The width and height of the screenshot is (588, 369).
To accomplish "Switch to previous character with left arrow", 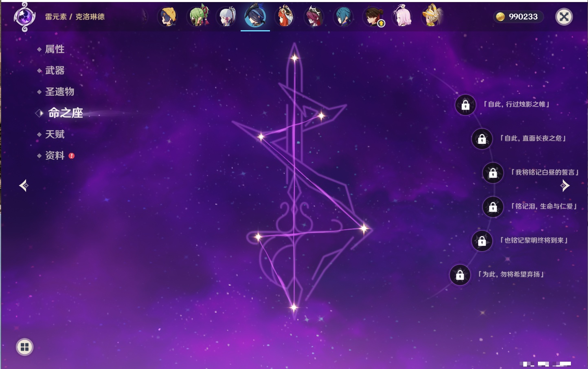I will (24, 186).
